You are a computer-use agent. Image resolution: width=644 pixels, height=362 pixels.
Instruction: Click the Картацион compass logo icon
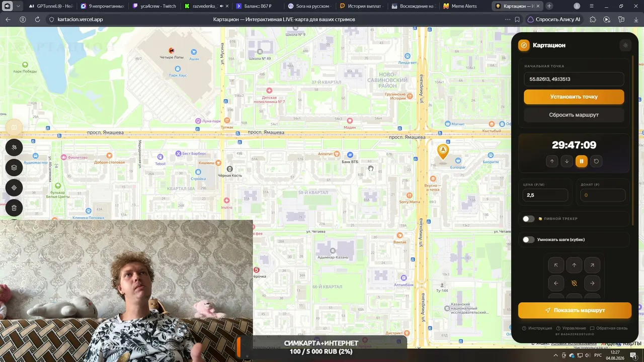524,45
